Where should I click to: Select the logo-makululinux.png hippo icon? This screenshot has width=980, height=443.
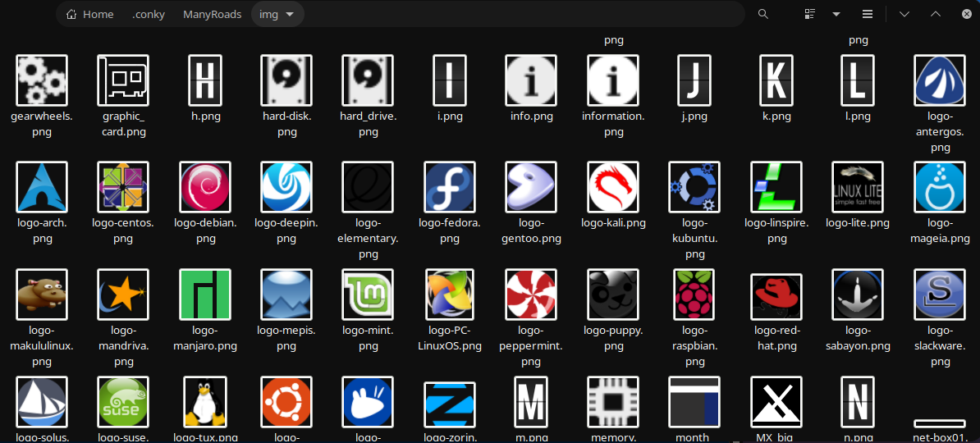pyautogui.click(x=41, y=295)
